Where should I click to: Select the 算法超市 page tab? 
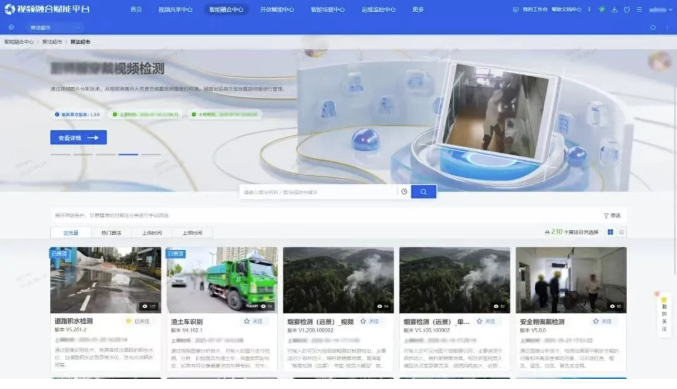[x=54, y=28]
